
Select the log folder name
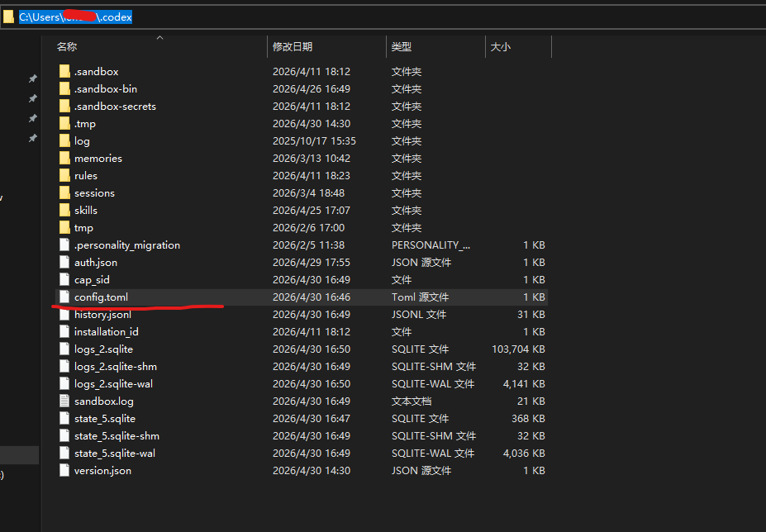click(82, 141)
